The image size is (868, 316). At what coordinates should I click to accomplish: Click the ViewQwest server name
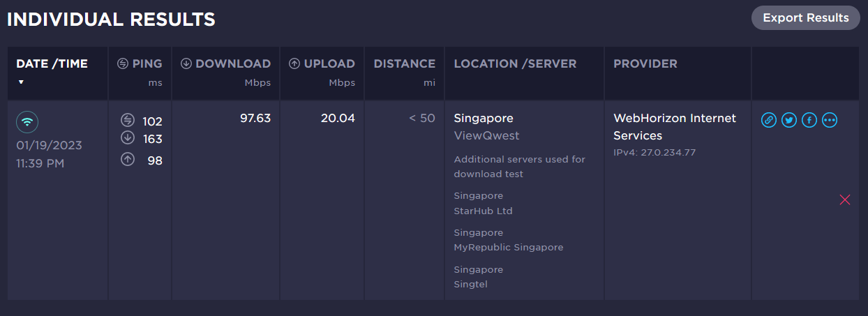486,135
